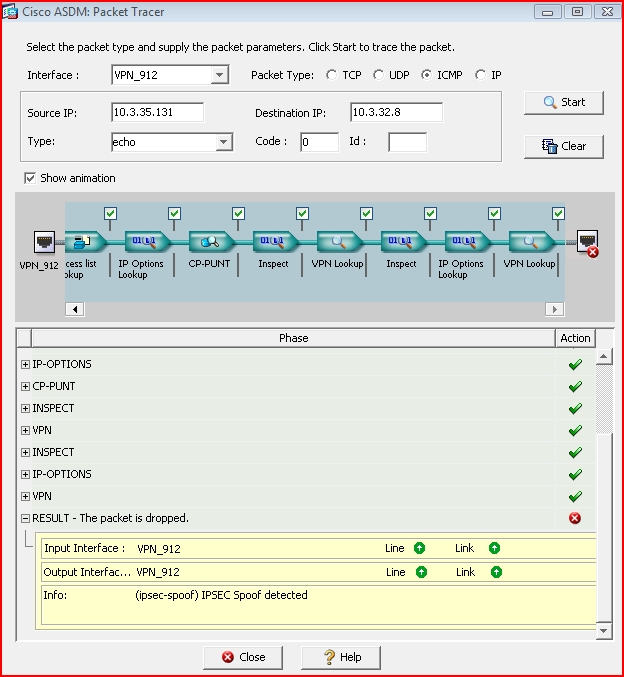The image size is (624, 677).
Task: Expand the first VPN phase row
Action: (25, 430)
